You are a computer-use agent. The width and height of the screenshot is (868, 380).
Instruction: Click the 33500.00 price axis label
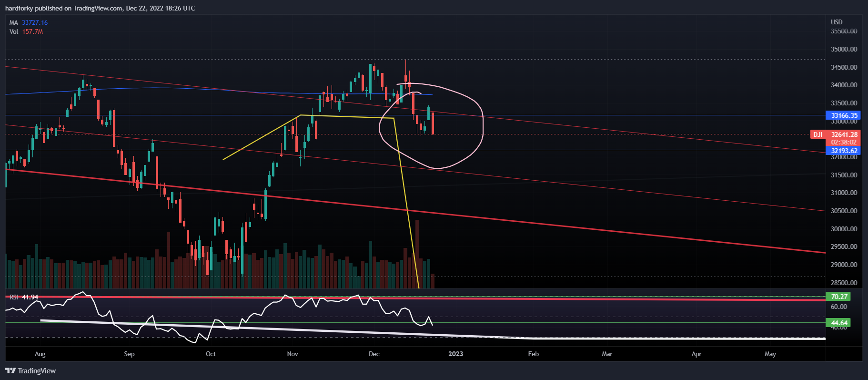(x=844, y=103)
